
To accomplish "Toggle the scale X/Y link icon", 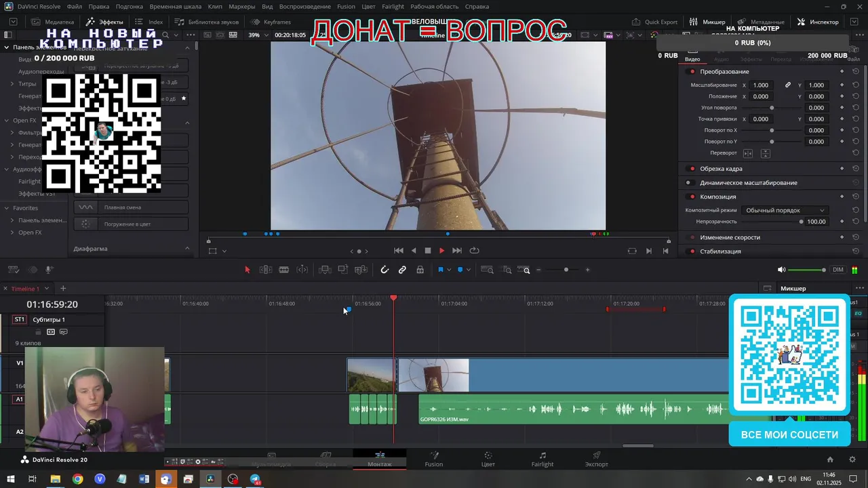I will [788, 85].
